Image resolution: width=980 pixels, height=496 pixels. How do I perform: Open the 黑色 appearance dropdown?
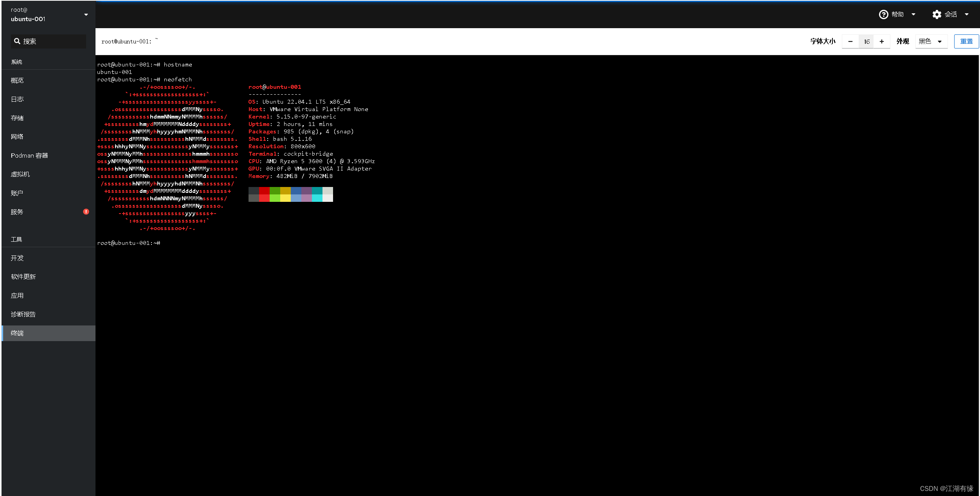(931, 41)
